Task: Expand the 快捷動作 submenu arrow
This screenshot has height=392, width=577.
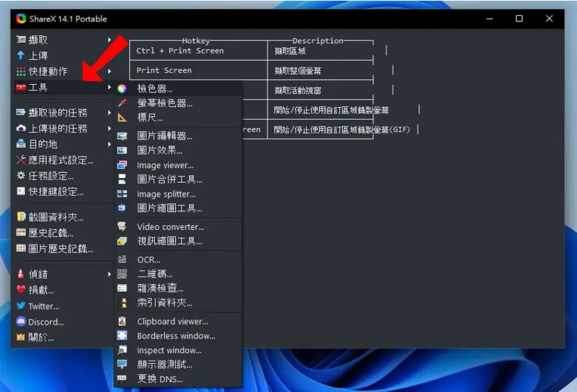Action: 109,71
